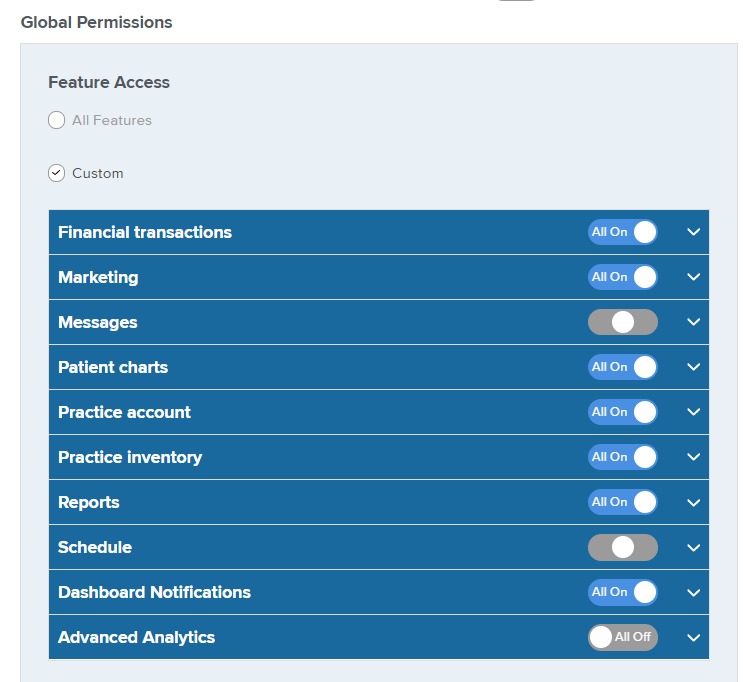Viewport: 743px width, 682px height.
Task: Expand the Messages section chevron
Action: click(x=694, y=322)
